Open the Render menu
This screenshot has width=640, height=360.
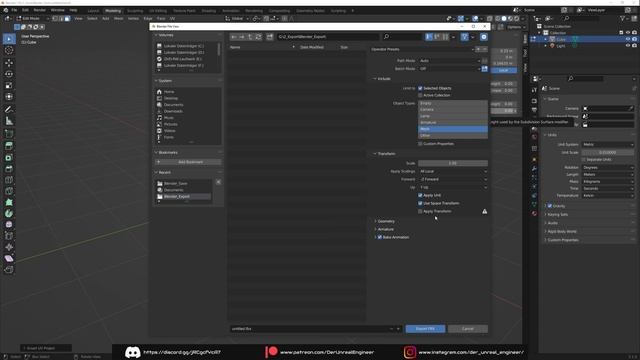(x=40, y=10)
